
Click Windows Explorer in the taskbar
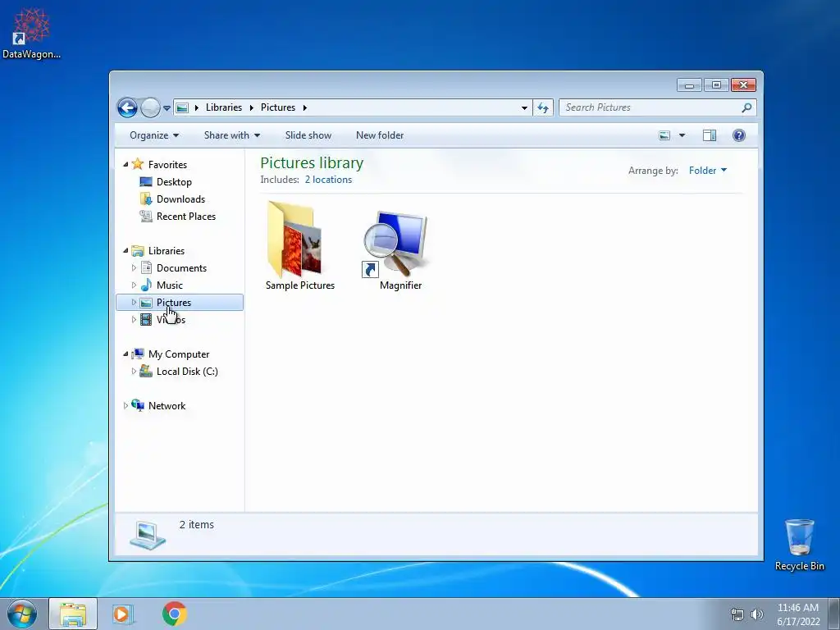tap(73, 614)
